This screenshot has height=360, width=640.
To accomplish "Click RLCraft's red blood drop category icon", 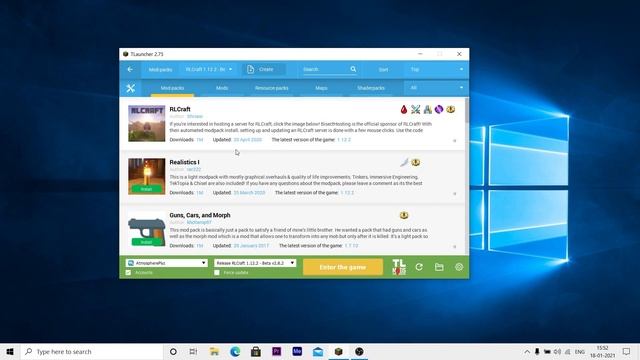I will (x=404, y=109).
